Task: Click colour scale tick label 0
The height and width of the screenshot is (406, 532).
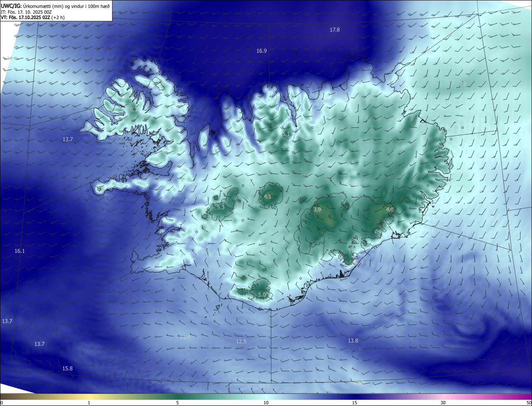Action: (2, 403)
